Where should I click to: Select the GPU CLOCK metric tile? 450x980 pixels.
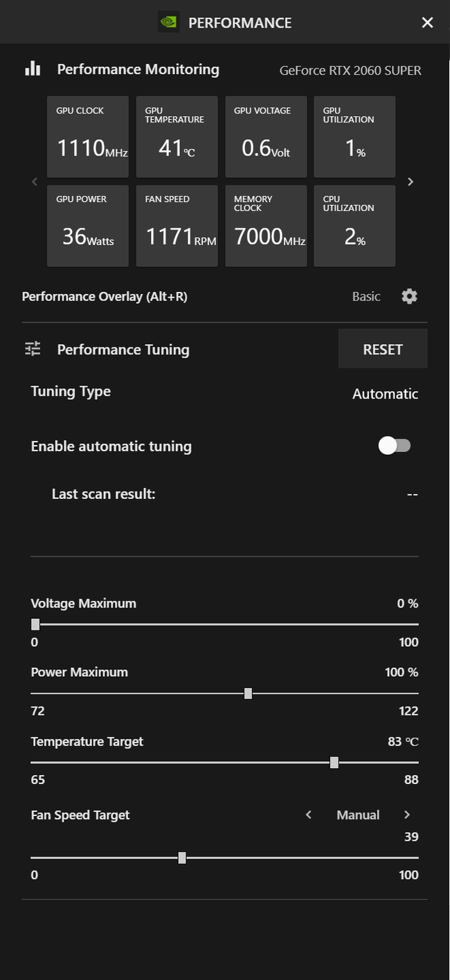87,136
